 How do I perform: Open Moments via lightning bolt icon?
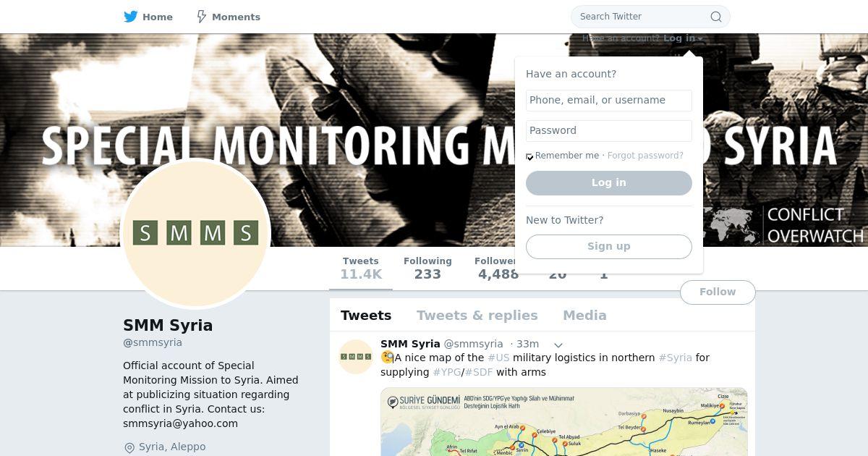[202, 17]
